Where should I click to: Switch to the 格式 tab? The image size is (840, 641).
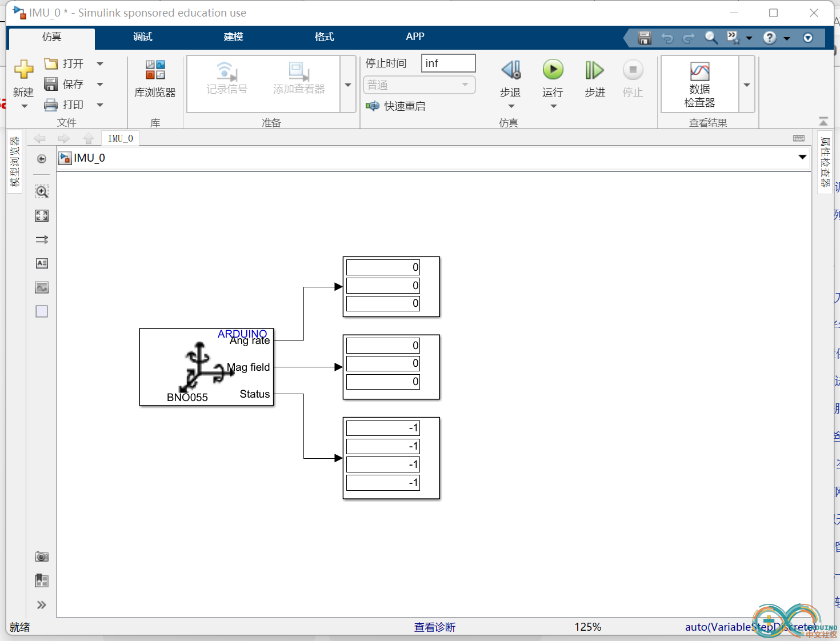(324, 37)
